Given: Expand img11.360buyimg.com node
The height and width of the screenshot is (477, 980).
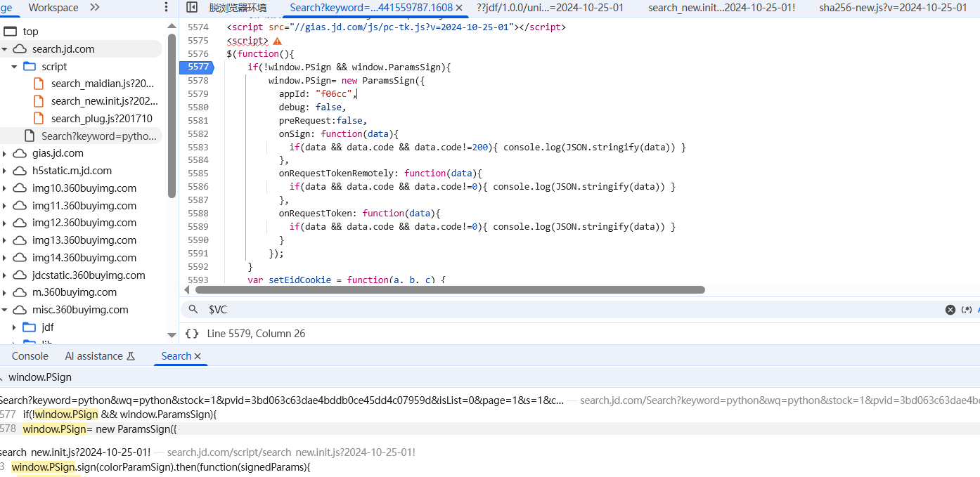Looking at the screenshot, I should click(4, 206).
